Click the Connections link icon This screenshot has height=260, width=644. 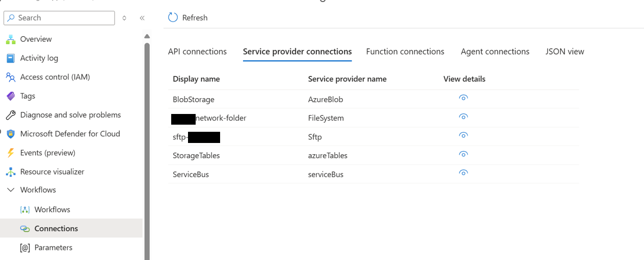tap(25, 228)
